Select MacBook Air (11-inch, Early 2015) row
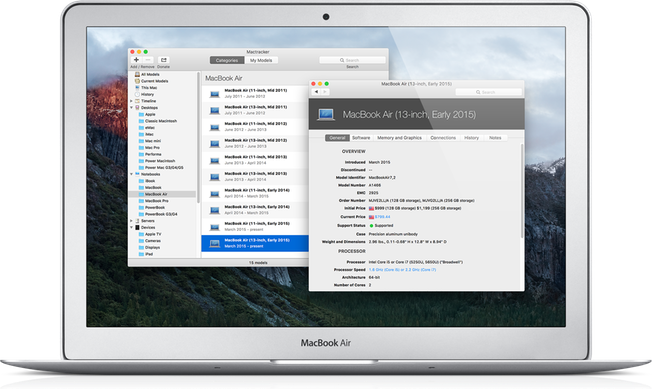 255,227
